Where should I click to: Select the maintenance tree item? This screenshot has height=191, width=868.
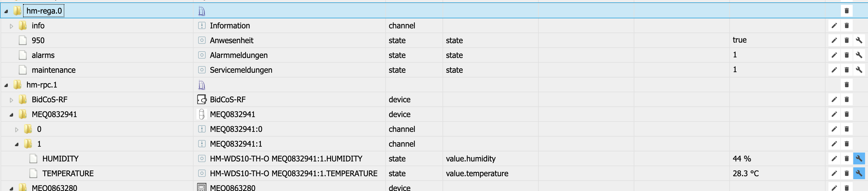[x=53, y=70]
